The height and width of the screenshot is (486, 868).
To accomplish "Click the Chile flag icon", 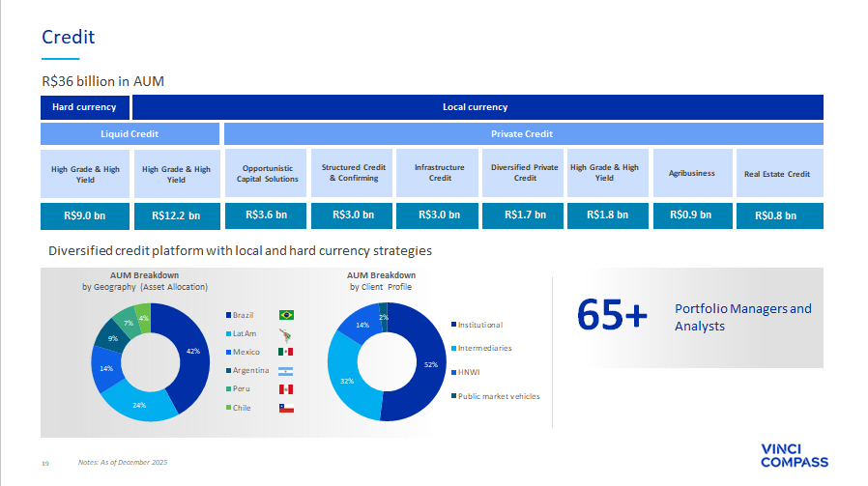I will click(x=285, y=408).
